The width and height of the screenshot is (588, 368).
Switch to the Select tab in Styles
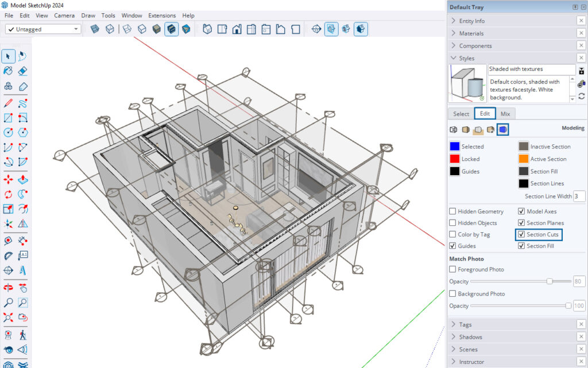pyautogui.click(x=461, y=114)
